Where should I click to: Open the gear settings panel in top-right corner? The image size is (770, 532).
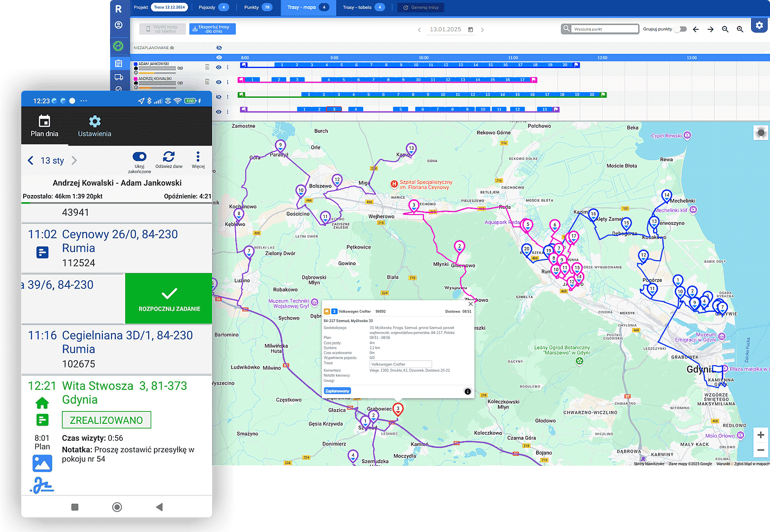759,26
